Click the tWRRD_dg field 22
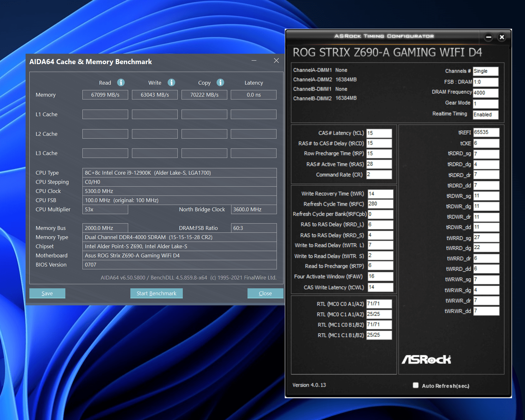525x420 pixels. pyautogui.click(x=486, y=248)
